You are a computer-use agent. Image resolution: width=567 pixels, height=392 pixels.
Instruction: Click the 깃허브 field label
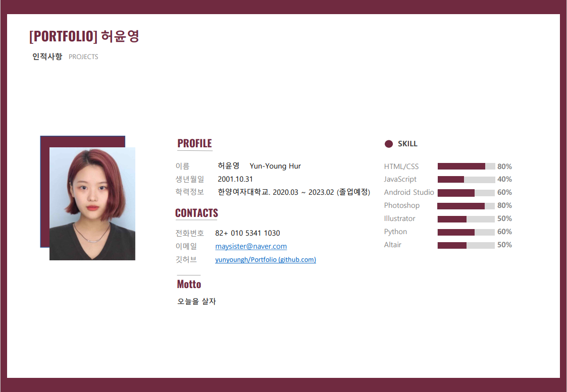186,259
